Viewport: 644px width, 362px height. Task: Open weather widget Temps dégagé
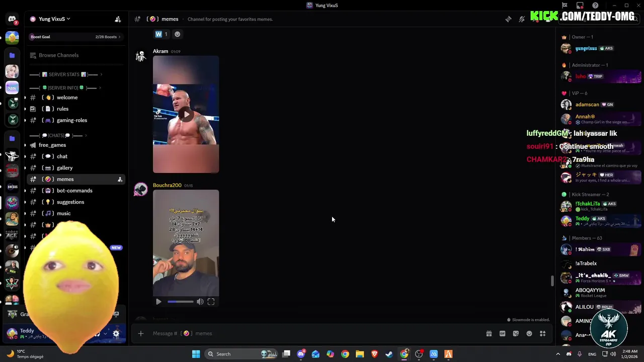click(x=25, y=354)
